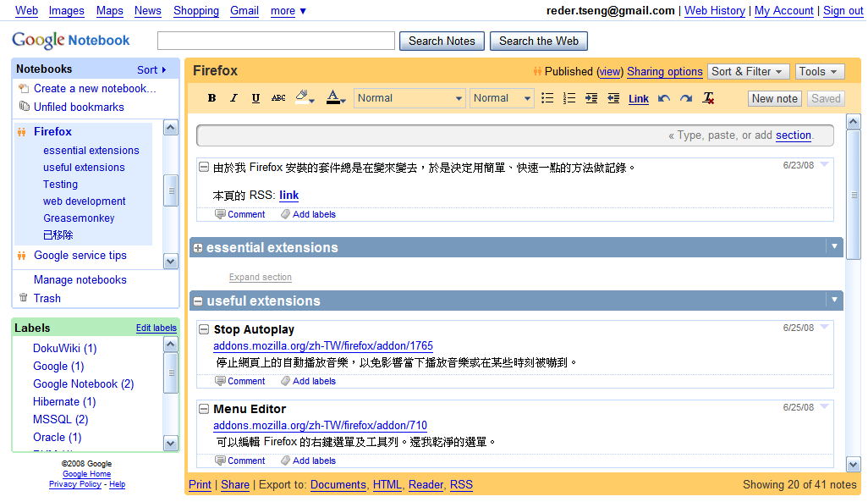Open the Stop Autoplay addon/1765 link

[x=323, y=345]
